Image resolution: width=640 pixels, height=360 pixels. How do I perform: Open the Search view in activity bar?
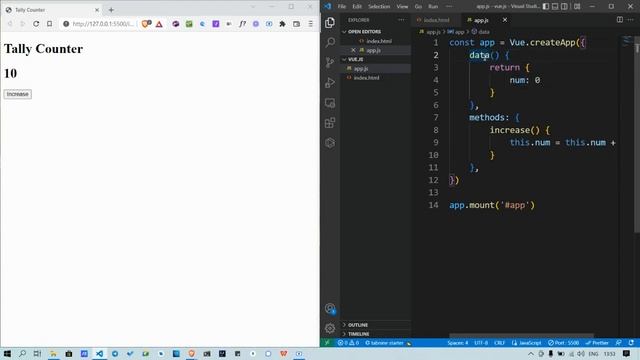tap(330, 42)
